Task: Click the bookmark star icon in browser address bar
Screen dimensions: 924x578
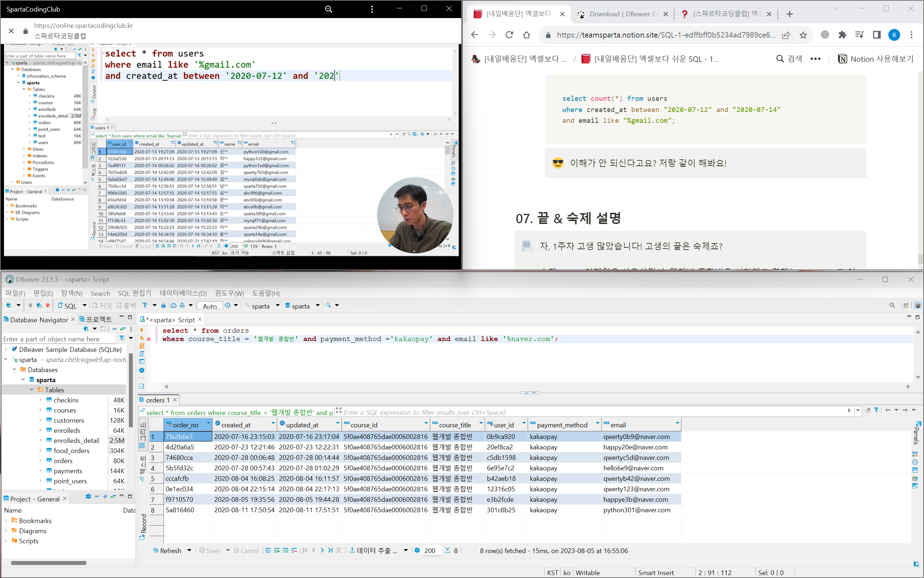Action: pos(803,35)
